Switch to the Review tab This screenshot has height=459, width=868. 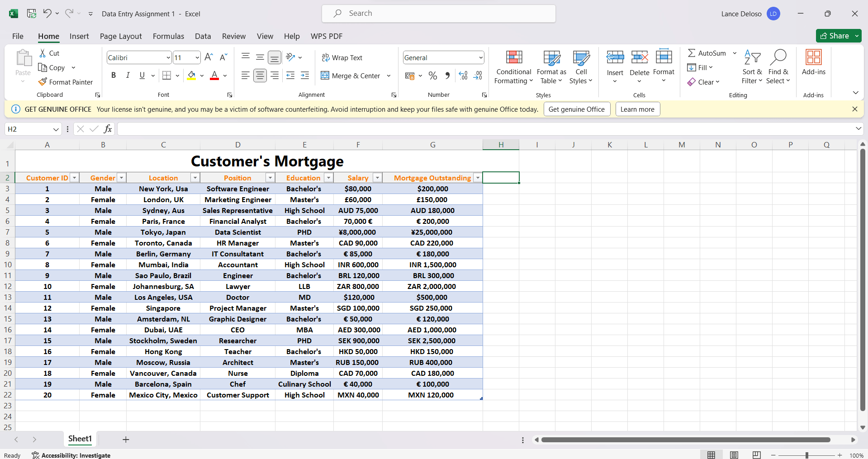(x=234, y=36)
